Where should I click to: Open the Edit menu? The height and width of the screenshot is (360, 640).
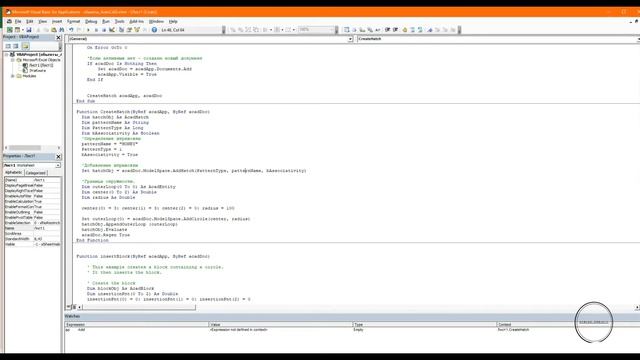tap(30, 21)
